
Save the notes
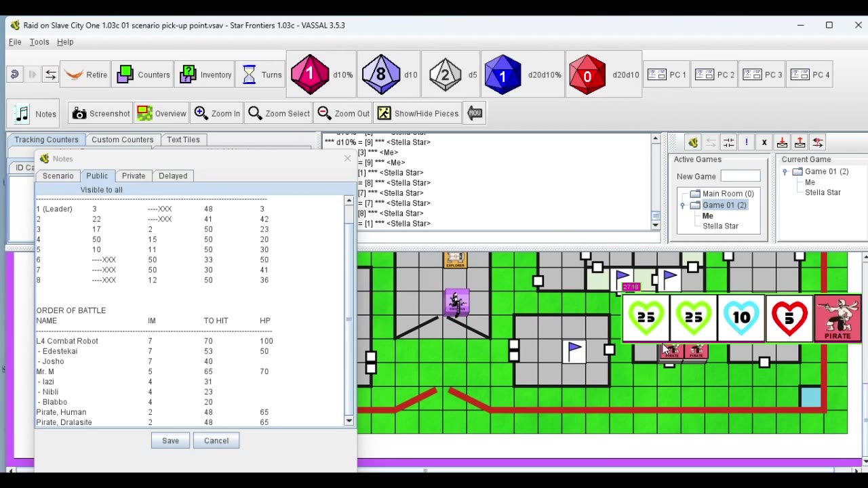[170, 441]
